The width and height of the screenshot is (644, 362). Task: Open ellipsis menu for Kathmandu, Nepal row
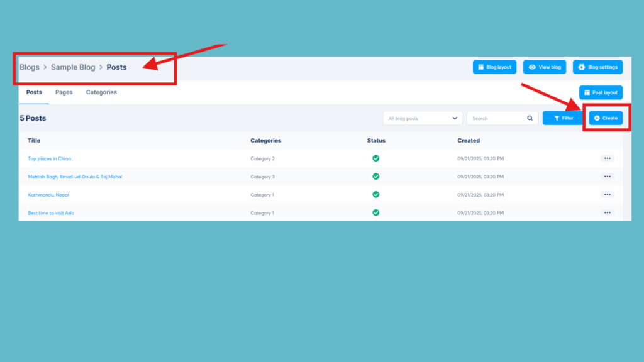point(607,194)
